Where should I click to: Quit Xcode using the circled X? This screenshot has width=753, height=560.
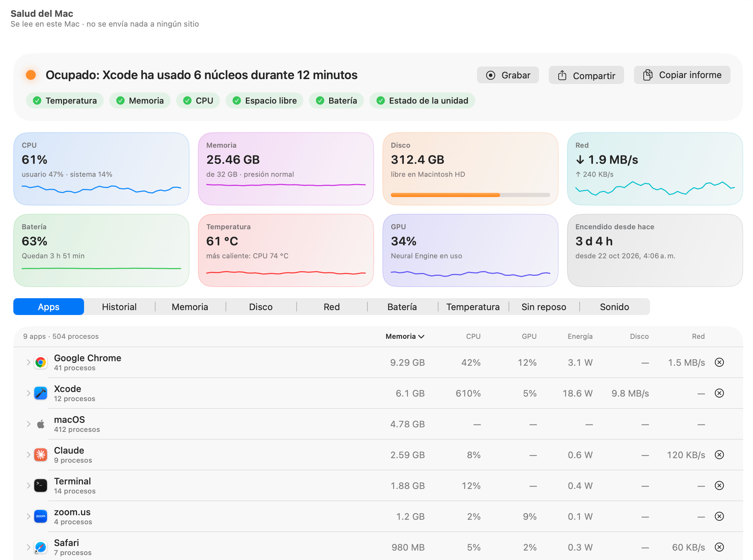point(719,393)
